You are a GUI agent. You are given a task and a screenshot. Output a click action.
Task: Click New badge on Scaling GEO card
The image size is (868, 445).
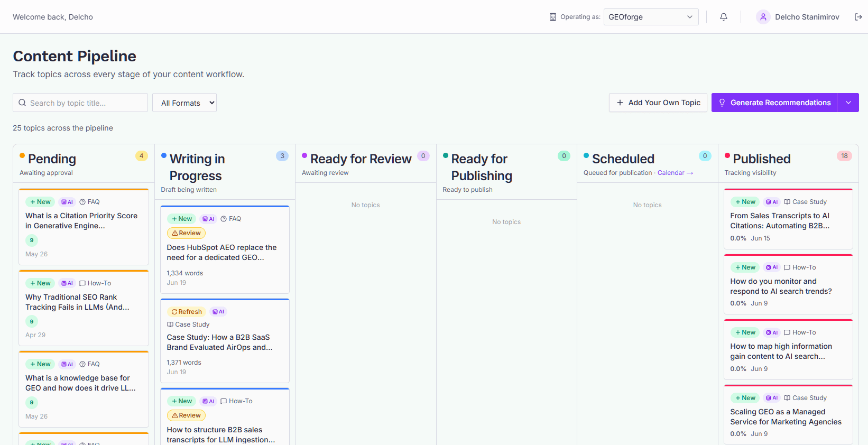click(x=745, y=398)
